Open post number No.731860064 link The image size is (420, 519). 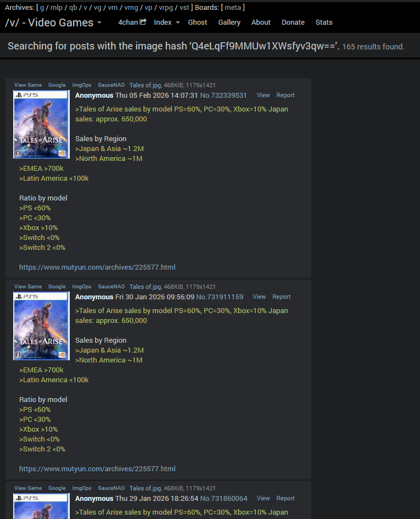(224, 499)
